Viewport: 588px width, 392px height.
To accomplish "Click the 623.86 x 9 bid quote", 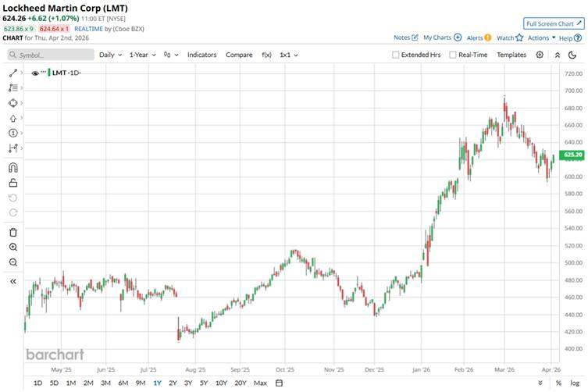I will click(x=19, y=29).
